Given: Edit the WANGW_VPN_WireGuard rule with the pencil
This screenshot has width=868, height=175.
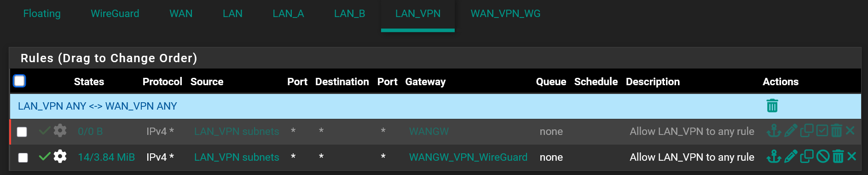Looking at the screenshot, I should tap(790, 157).
